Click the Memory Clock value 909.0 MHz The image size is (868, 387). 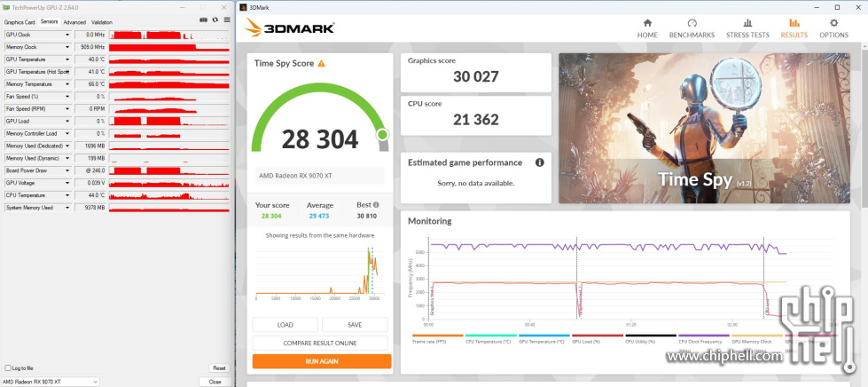(94, 47)
